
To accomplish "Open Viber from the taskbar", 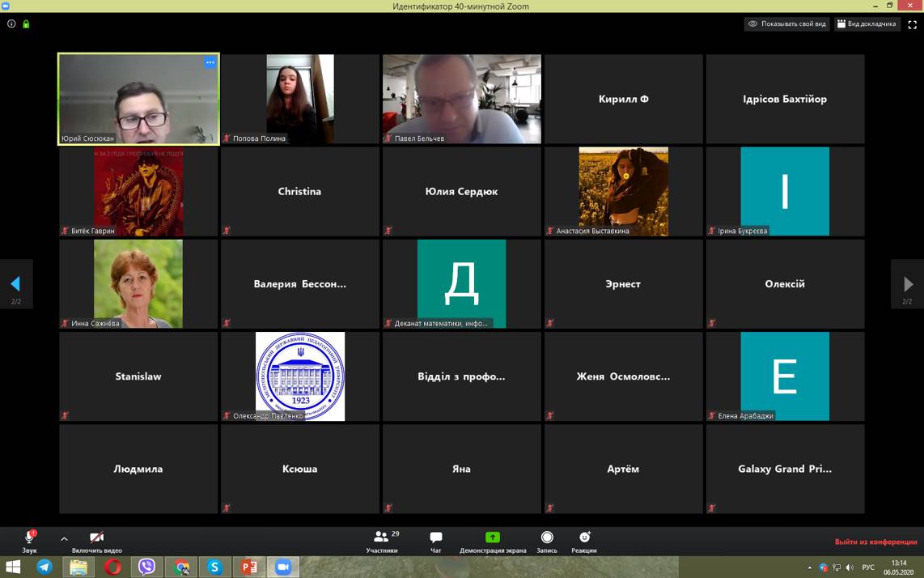I will [x=146, y=567].
